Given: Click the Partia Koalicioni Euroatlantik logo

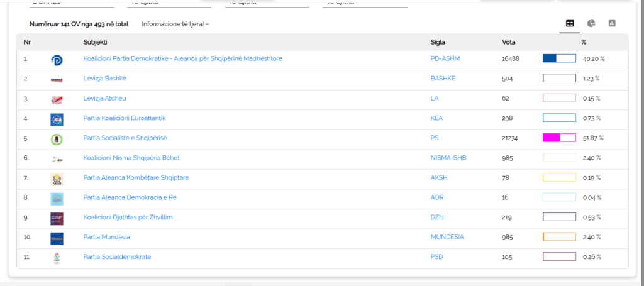Looking at the screenshot, I should click(x=57, y=119).
